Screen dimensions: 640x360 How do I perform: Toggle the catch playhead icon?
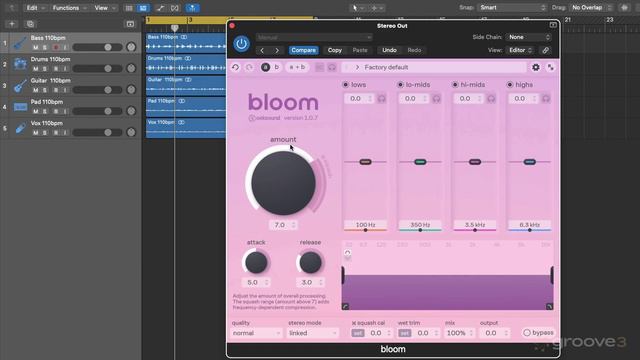click(x=192, y=8)
